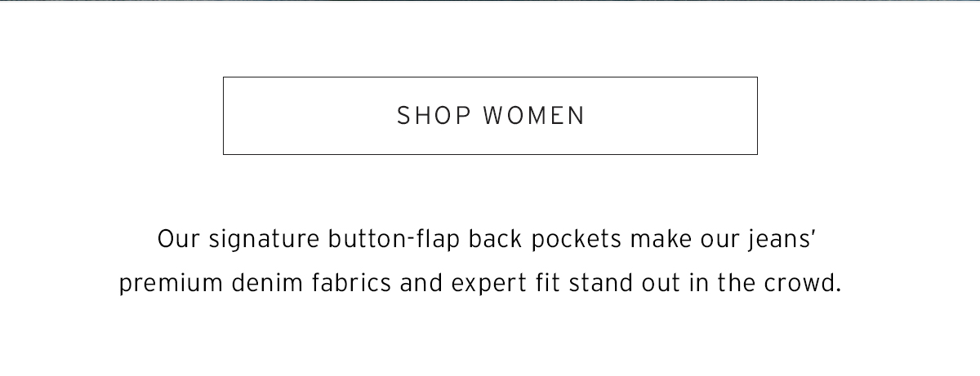Select the second line beginning with premium
The width and height of the screenshot is (980, 376).
(480, 285)
